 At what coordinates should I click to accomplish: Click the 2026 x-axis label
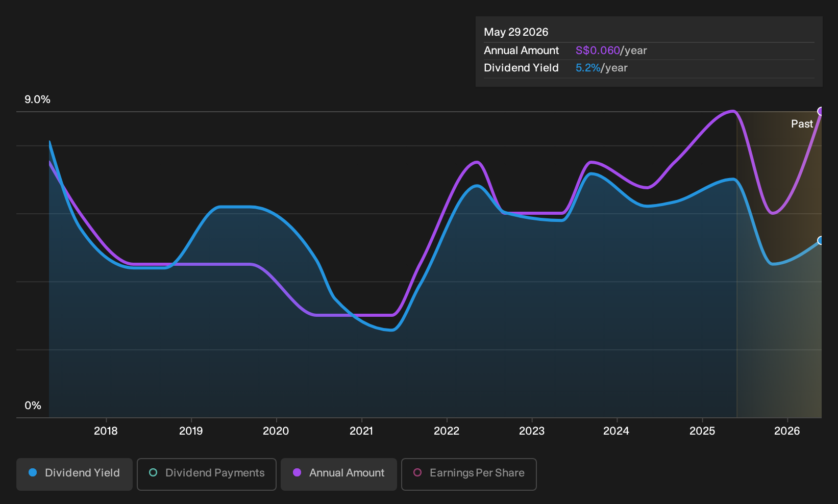(x=787, y=431)
